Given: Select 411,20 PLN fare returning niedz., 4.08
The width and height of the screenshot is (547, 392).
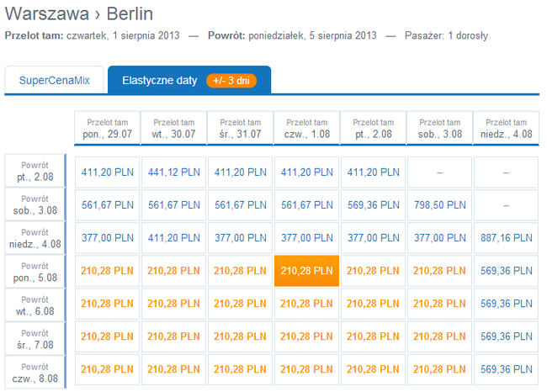Looking at the screenshot, I should coord(173,237).
